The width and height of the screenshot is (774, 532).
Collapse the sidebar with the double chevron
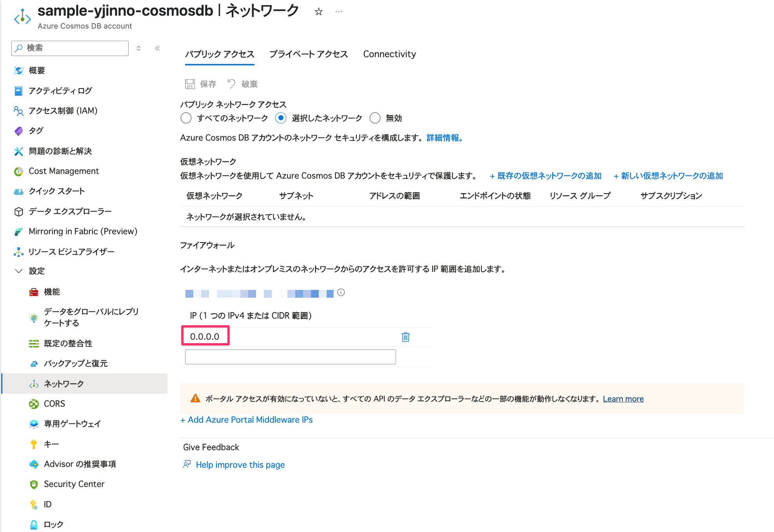click(x=158, y=48)
